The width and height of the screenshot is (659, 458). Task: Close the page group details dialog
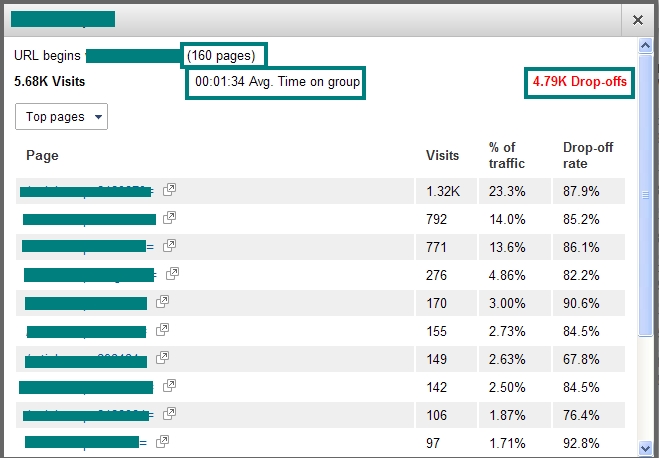coord(637,19)
